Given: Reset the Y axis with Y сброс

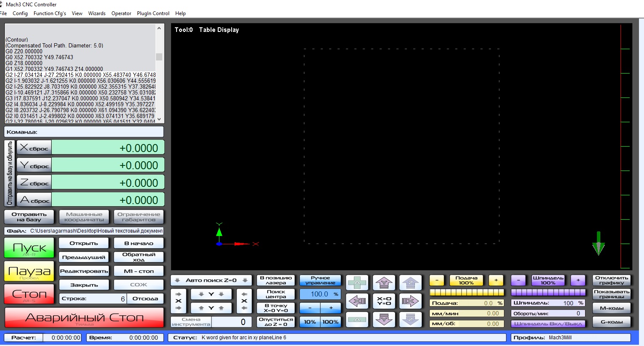Looking at the screenshot, I should [34, 165].
